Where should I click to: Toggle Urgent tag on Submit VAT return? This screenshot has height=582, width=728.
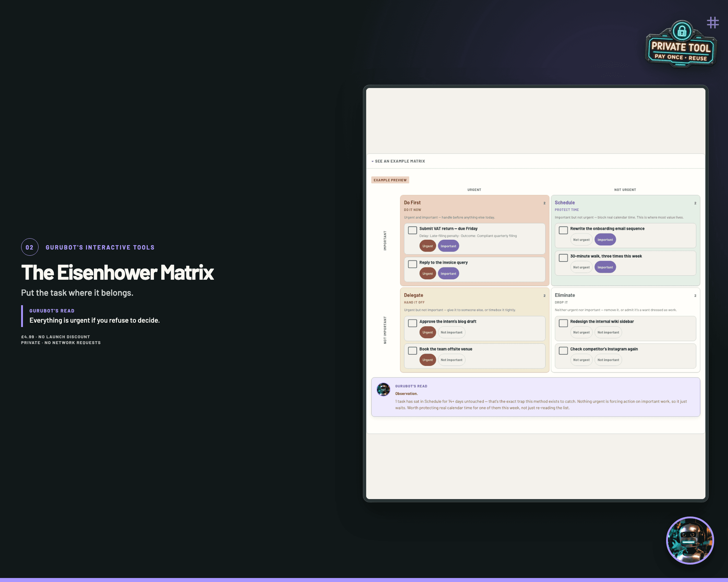(x=428, y=246)
